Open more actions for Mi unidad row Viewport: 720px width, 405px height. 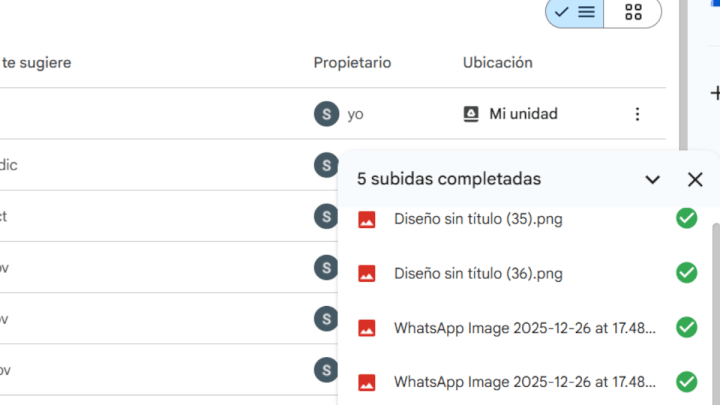coord(637,114)
